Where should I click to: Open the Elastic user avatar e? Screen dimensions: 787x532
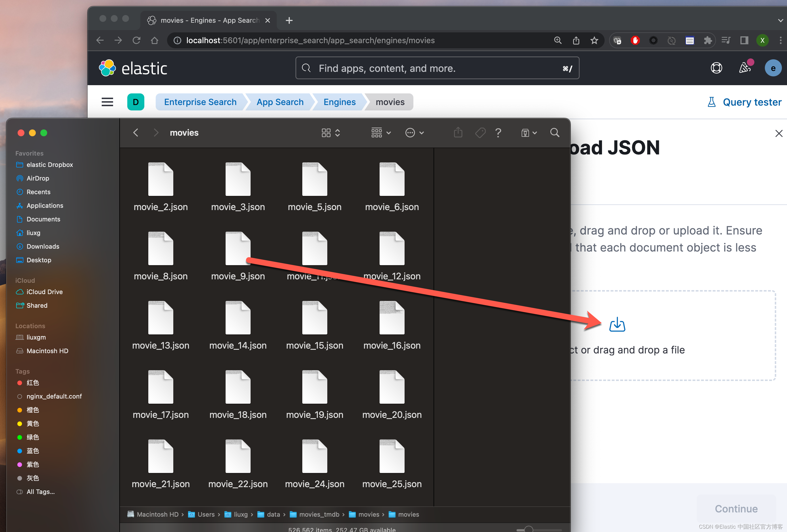(773, 68)
